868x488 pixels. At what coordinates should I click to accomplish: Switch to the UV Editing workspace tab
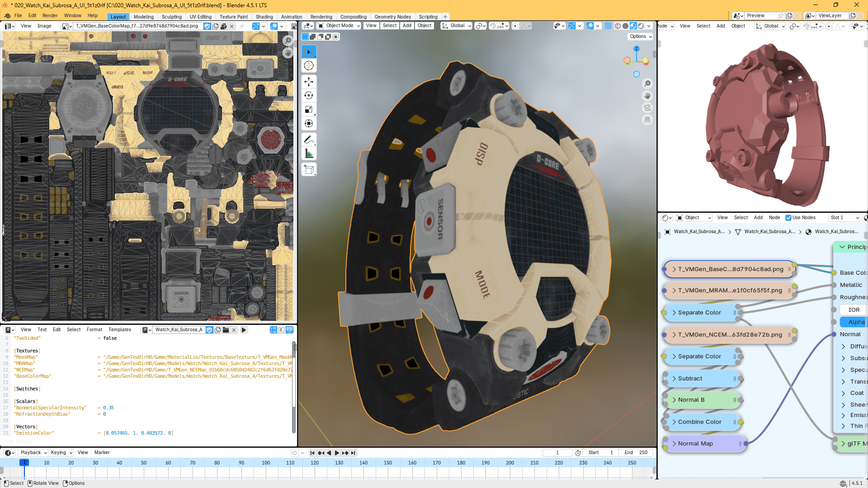click(x=201, y=17)
